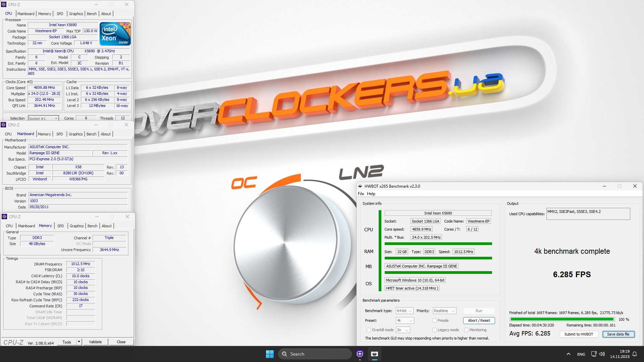Image resolution: width=644 pixels, height=362 pixels.
Task: Click the Intel Xeon X5690 name field in CPU-Z
Action: (63, 25)
